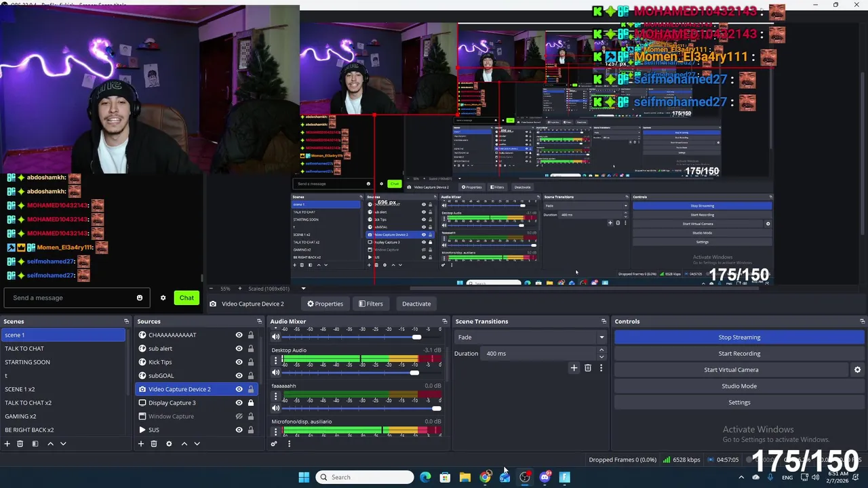Undock the Scenes panel
868x488 pixels.
coord(126,321)
